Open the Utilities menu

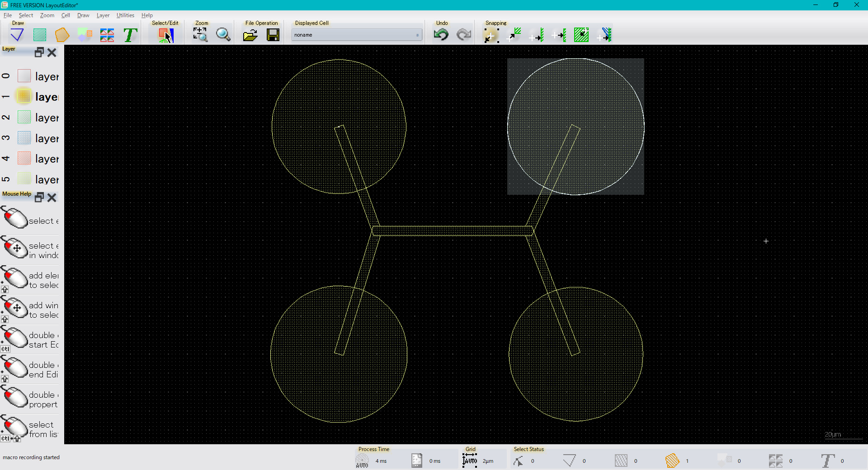tap(125, 15)
